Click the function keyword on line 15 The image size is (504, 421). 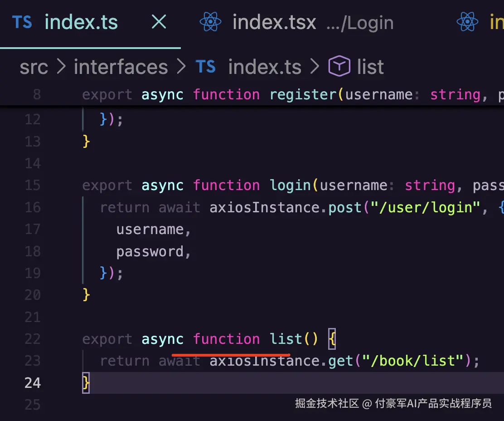tap(226, 185)
